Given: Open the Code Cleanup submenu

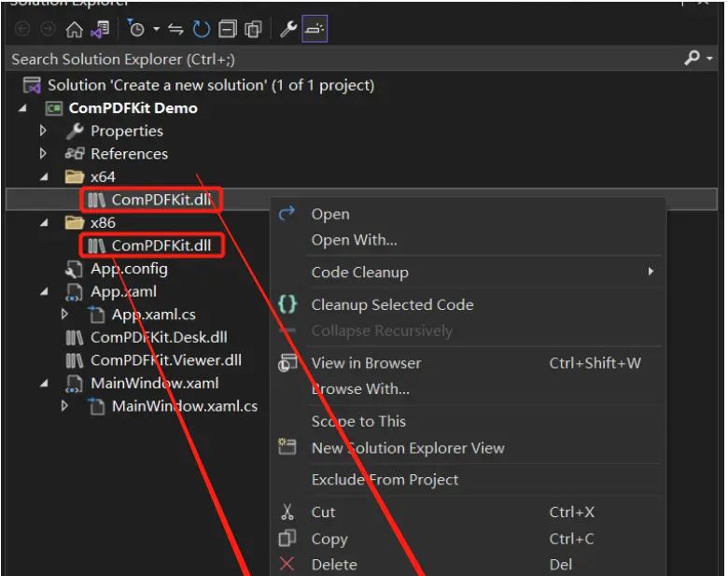Looking at the screenshot, I should tap(359, 272).
